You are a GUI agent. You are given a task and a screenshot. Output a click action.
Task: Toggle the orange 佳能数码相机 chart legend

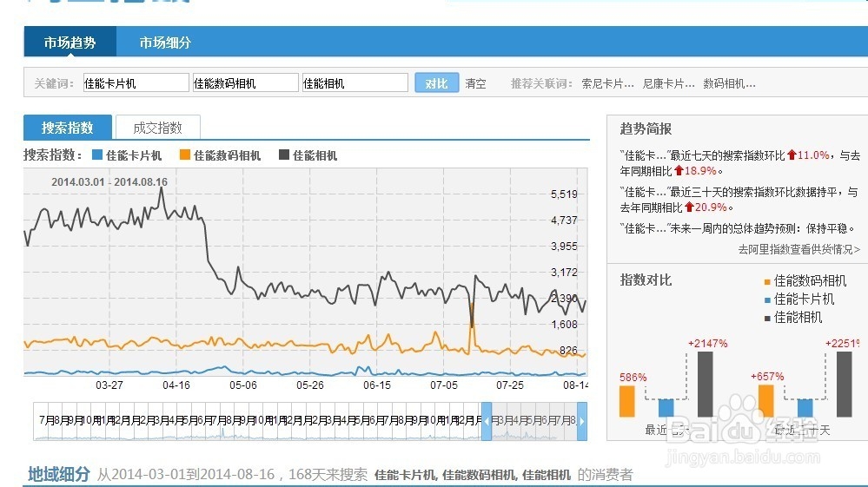[220, 155]
